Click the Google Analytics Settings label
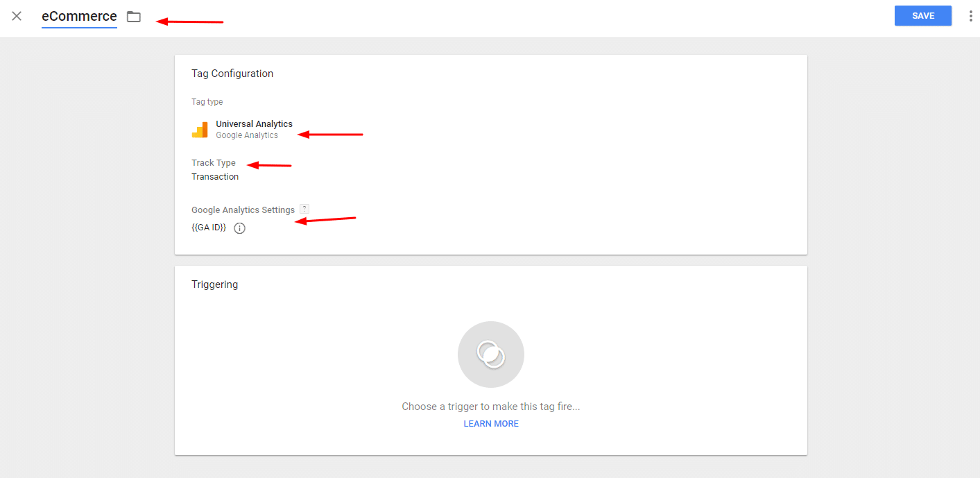 coord(243,210)
